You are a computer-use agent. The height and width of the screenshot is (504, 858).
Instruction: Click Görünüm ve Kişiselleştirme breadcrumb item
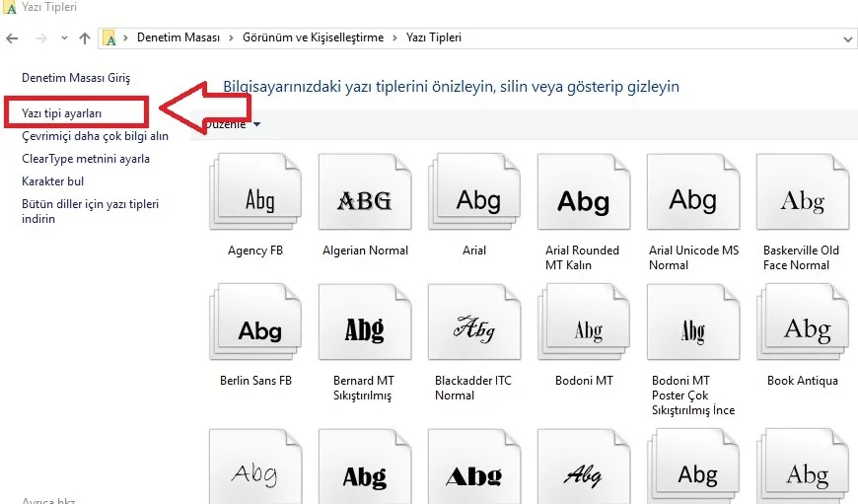[316, 38]
